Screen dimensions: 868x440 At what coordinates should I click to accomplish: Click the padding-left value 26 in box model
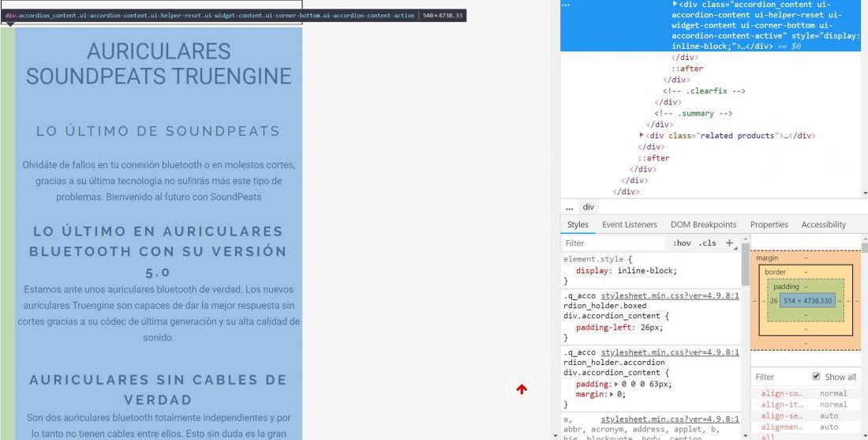pyautogui.click(x=773, y=300)
